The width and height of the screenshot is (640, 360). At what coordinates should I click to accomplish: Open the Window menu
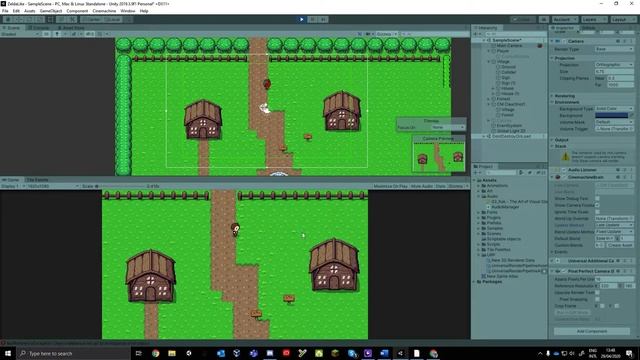pos(127,11)
